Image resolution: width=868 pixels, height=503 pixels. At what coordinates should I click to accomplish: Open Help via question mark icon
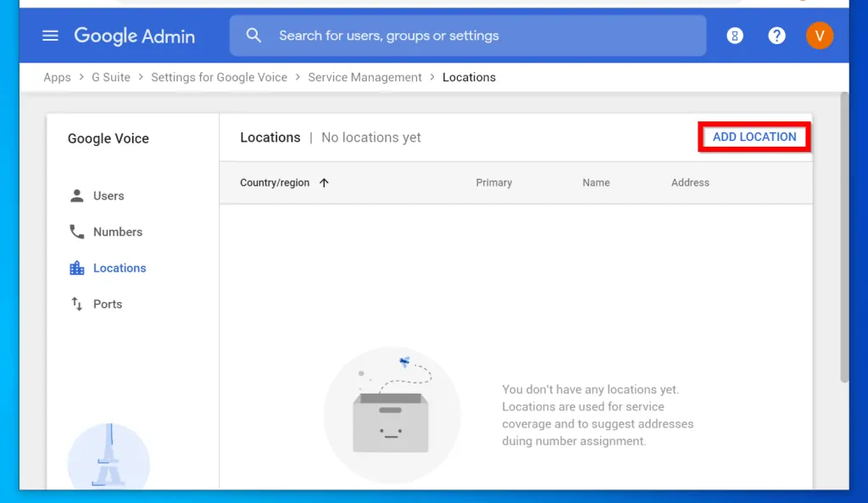[x=776, y=36]
